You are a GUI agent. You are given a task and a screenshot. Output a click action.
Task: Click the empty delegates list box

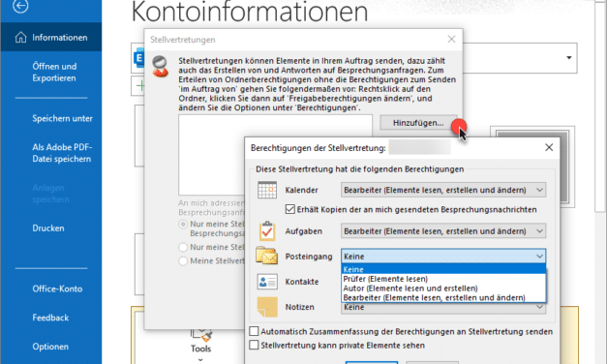click(x=275, y=155)
